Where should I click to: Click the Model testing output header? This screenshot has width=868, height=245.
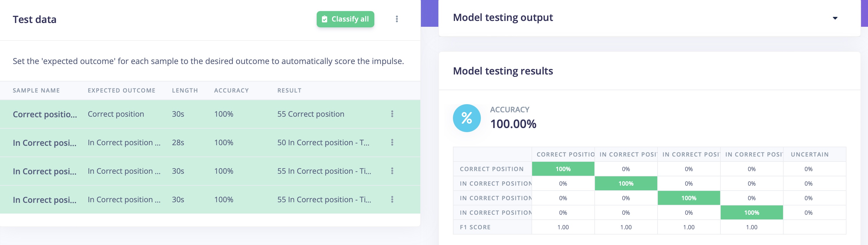click(503, 17)
